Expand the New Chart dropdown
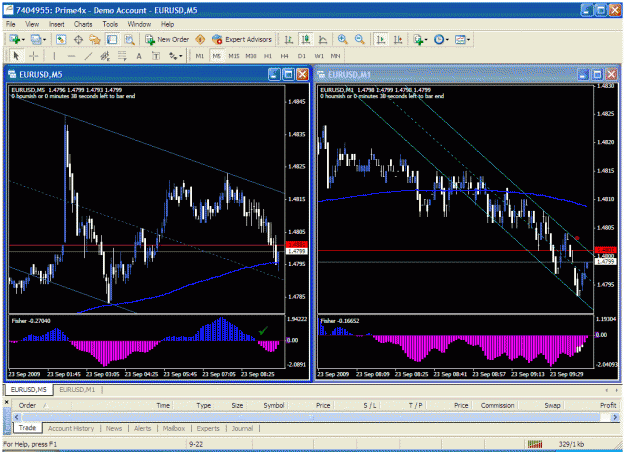Viewport: 625px width, 452px height. coord(24,40)
